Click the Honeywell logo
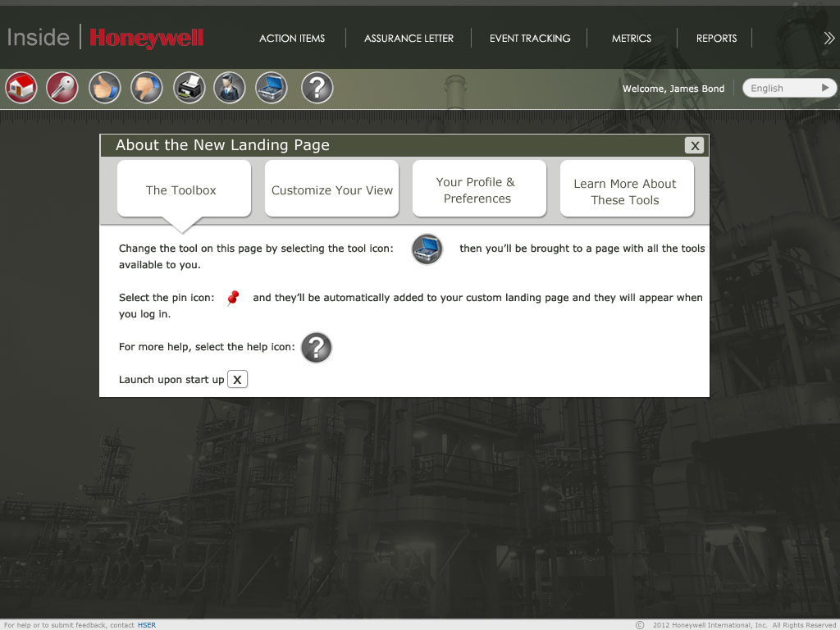Viewport: 840px width, 630px height. pos(147,38)
